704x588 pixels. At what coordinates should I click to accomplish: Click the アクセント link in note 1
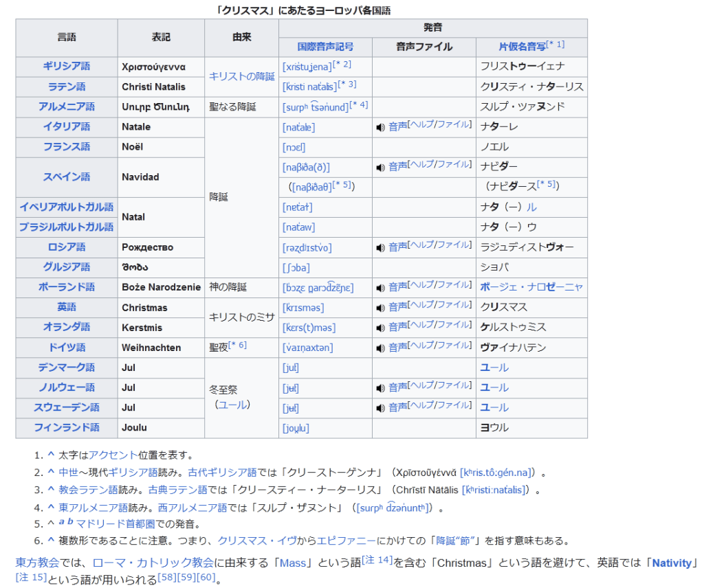coord(113,455)
